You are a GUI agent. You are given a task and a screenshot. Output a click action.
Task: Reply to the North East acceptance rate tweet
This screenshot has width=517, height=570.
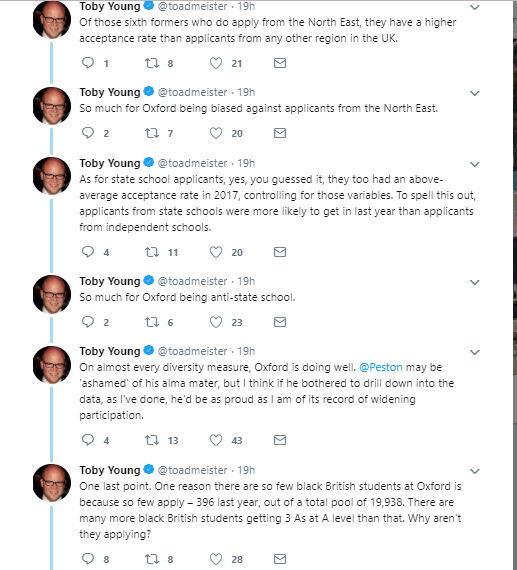[88, 63]
